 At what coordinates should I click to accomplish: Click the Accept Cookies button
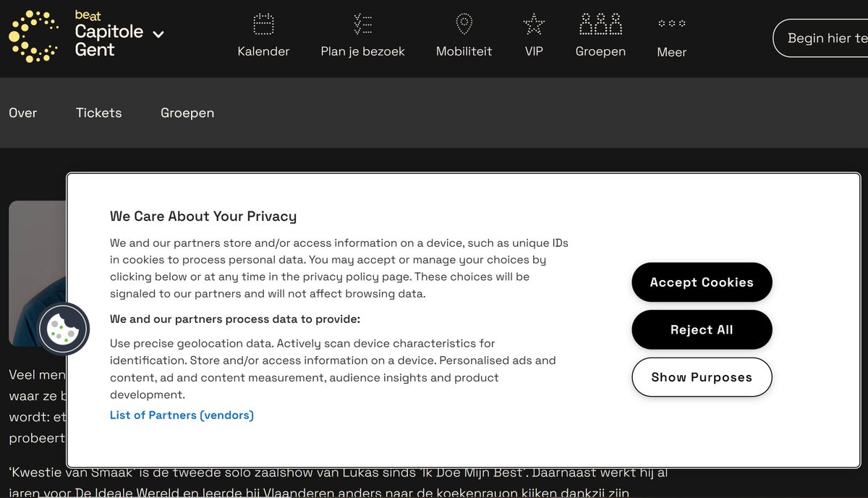click(702, 282)
